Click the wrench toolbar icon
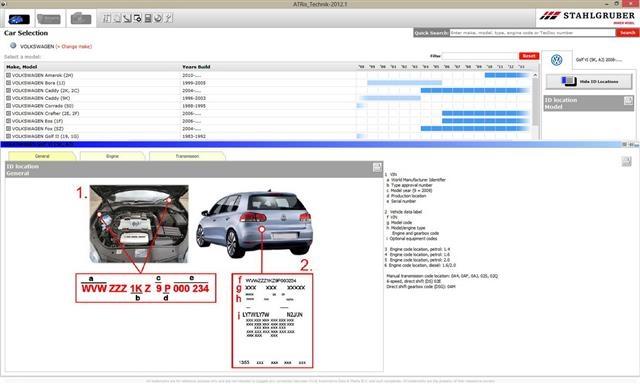Image resolution: width=640 pixels, height=384 pixels. 168,18
